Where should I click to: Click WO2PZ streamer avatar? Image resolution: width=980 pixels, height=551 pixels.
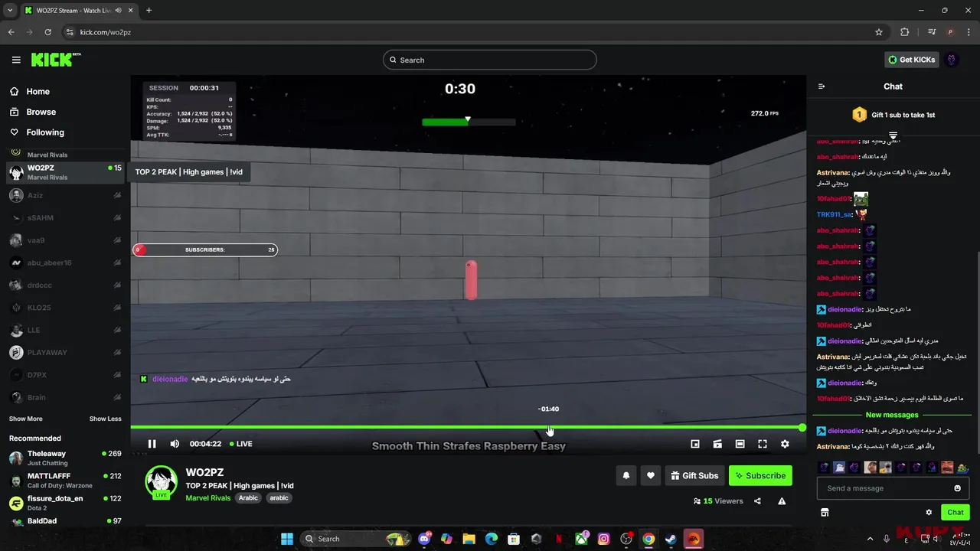[161, 481]
